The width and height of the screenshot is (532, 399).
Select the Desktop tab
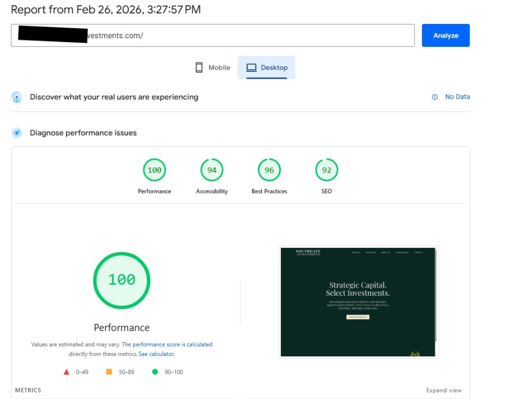[267, 68]
